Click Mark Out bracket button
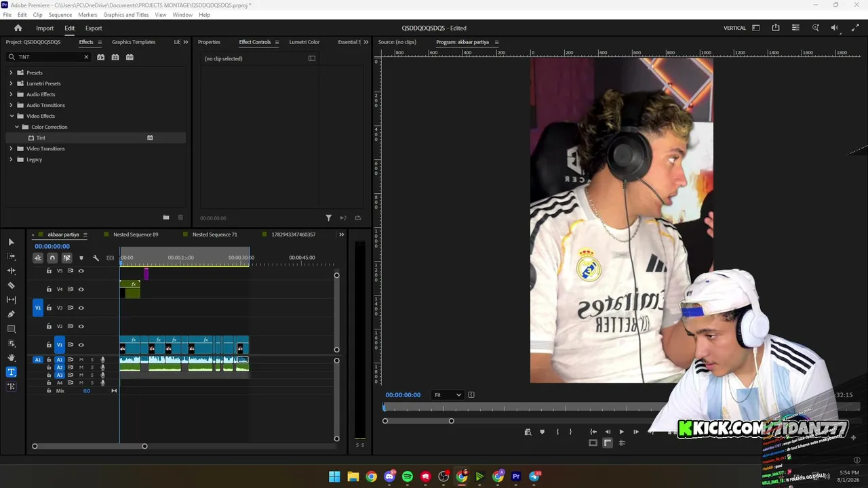The height and width of the screenshot is (488, 868). point(570,432)
